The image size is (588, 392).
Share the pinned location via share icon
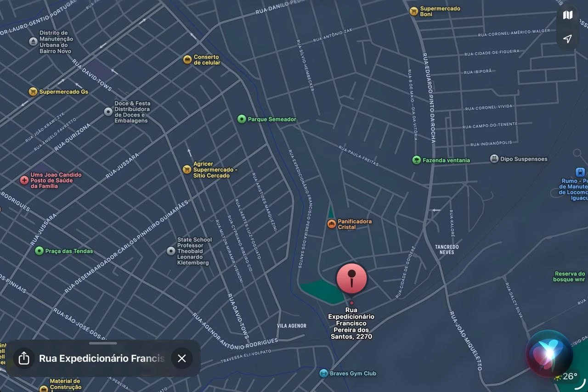pyautogui.click(x=24, y=358)
